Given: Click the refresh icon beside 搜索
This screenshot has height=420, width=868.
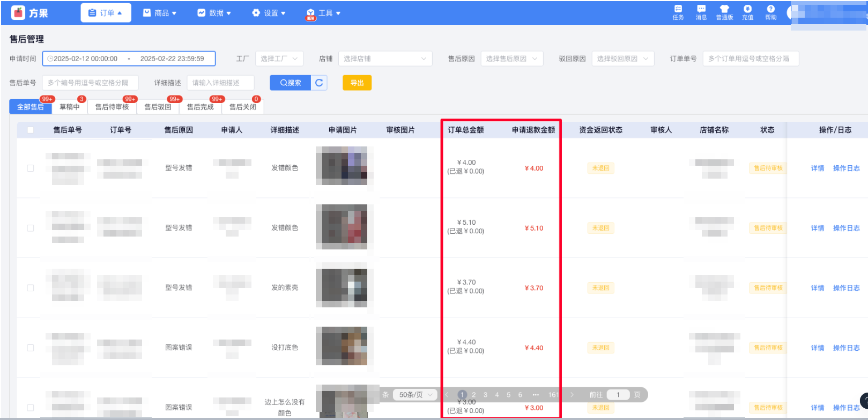Looking at the screenshot, I should (319, 83).
